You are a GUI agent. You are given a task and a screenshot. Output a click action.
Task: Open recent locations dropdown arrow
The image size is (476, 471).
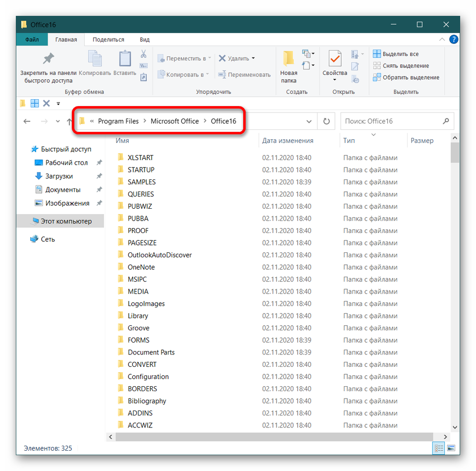coord(57,121)
